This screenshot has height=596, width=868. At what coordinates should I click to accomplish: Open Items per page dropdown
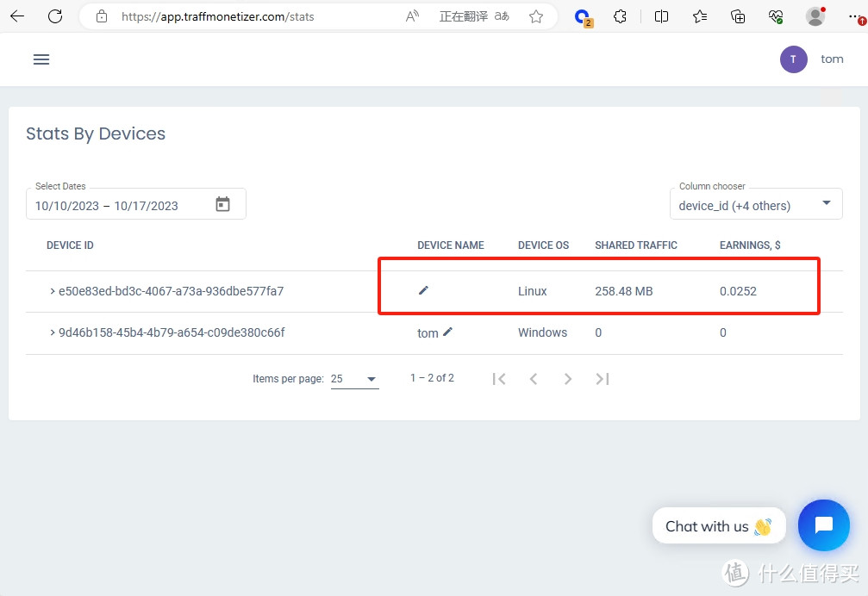pos(354,379)
